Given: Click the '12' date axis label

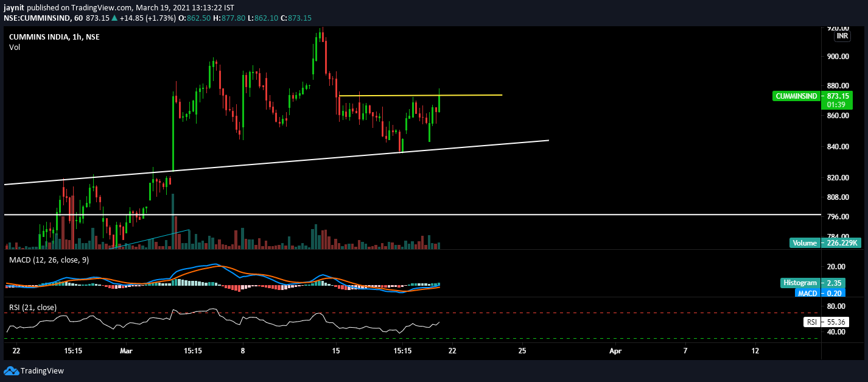Looking at the screenshot, I should tap(755, 351).
